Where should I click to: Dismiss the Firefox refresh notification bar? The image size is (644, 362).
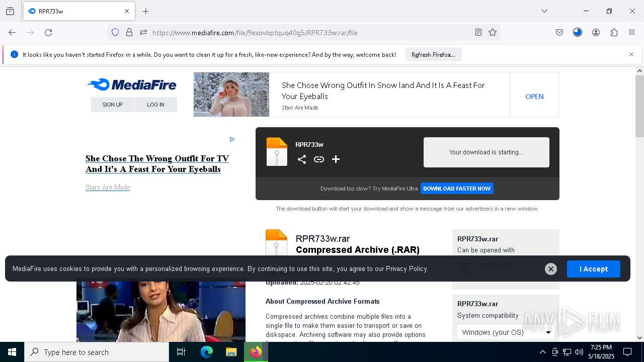pyautogui.click(x=631, y=54)
